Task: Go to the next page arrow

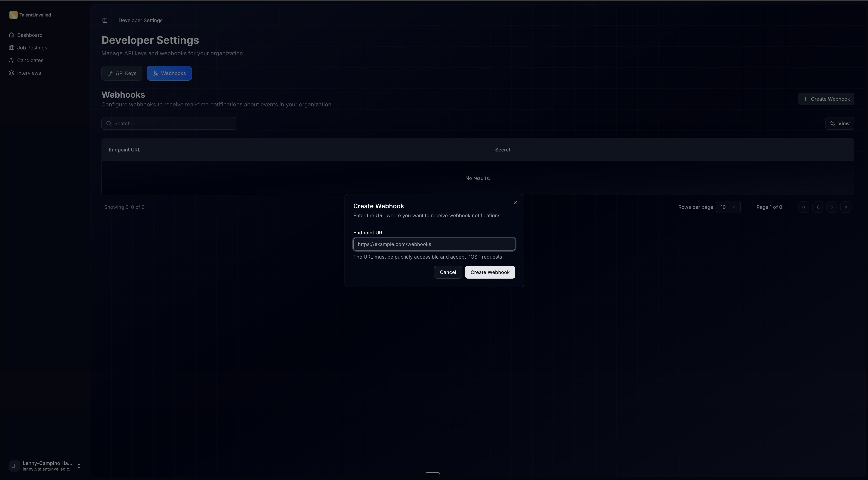Action: click(x=832, y=207)
